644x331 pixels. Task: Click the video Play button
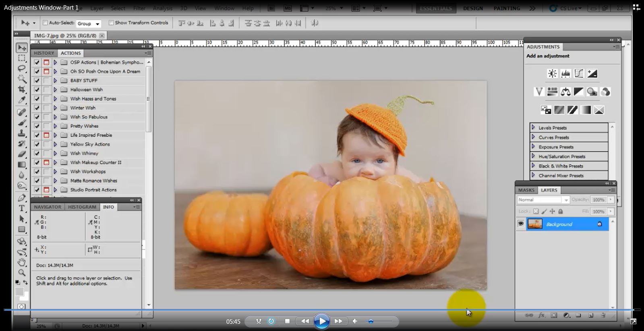321,321
